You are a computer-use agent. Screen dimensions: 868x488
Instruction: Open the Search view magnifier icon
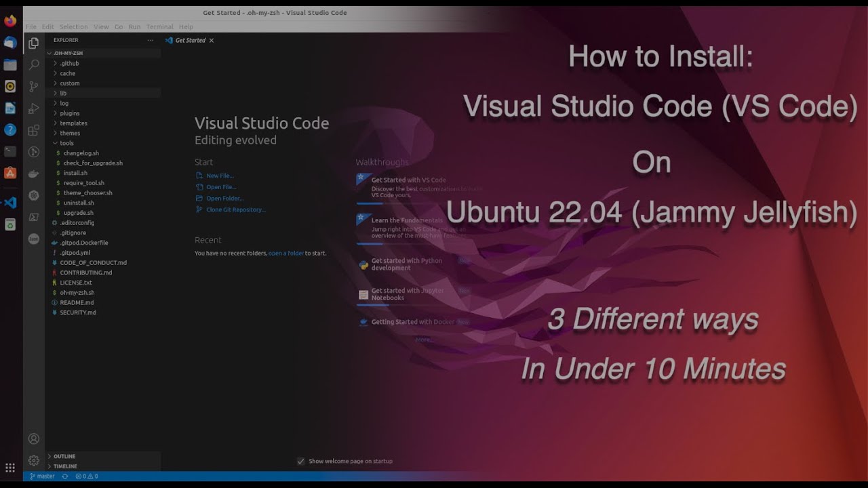tap(33, 64)
